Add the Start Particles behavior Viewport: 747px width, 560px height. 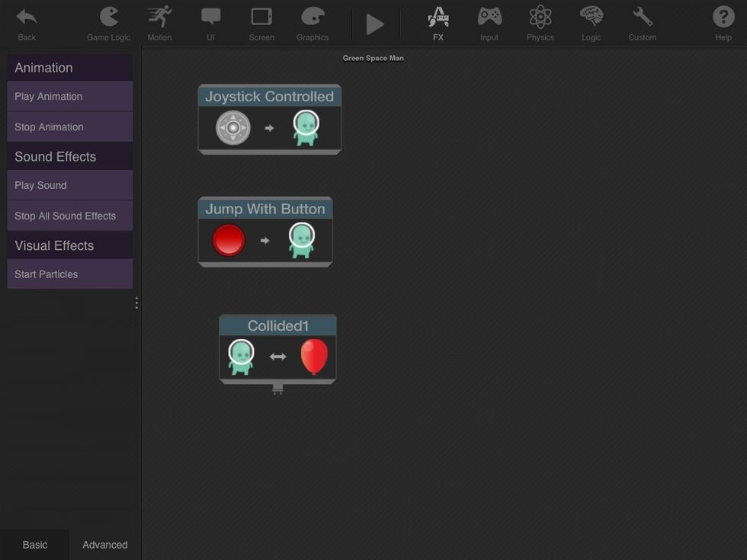tap(69, 274)
